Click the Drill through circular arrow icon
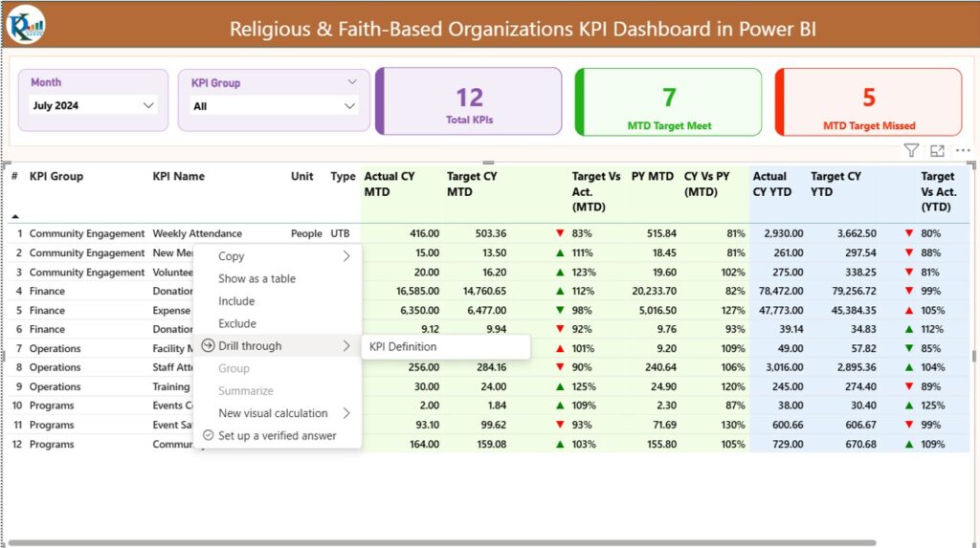The width and height of the screenshot is (980, 548). point(208,345)
